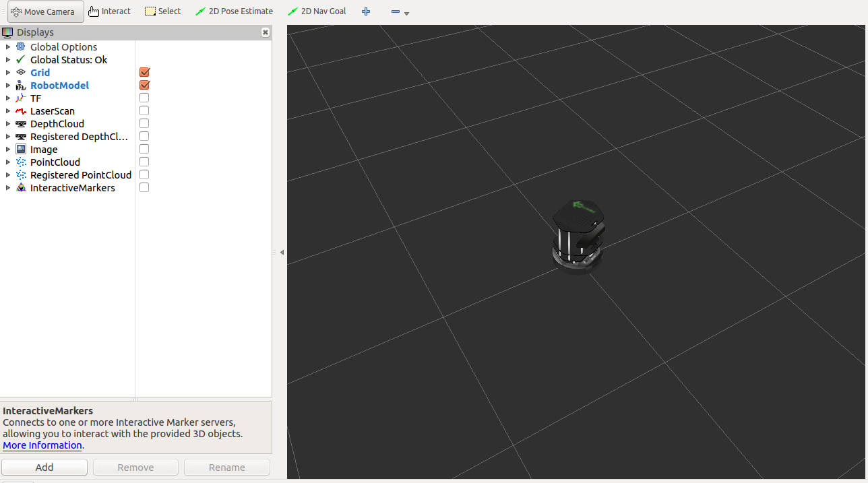This screenshot has width=868, height=483.
Task: Click the LaserScan display icon
Action: (x=20, y=110)
